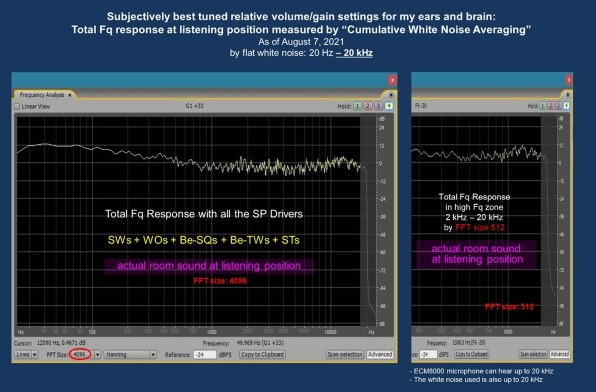Click Advanced button in left window
The image size is (596, 392).
click(x=380, y=354)
